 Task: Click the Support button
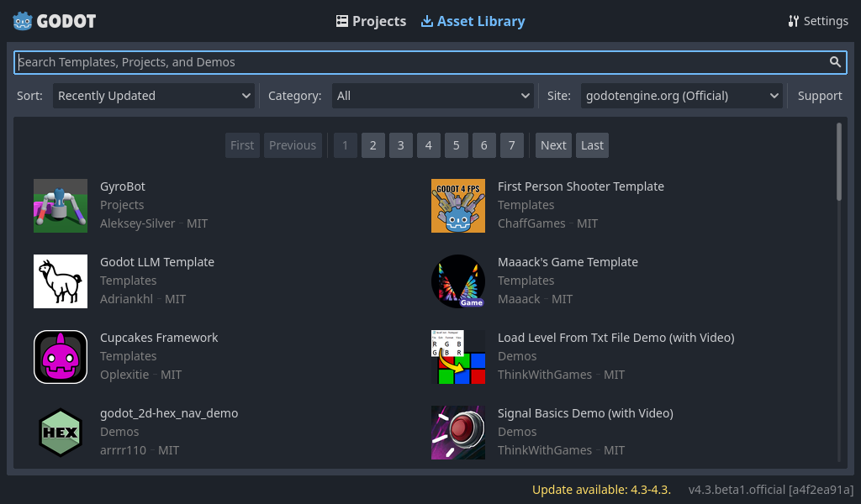819,95
